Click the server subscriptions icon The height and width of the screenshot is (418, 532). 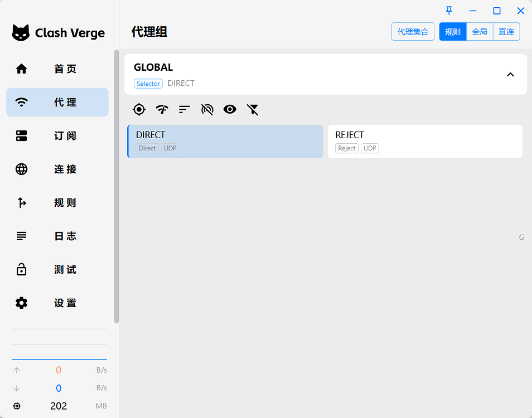click(21, 135)
